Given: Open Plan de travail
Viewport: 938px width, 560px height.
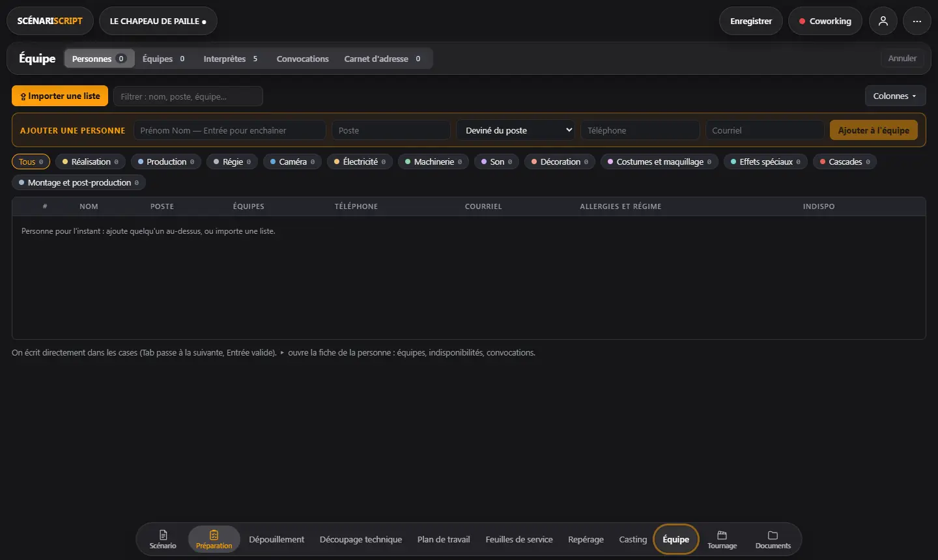Looking at the screenshot, I should [x=444, y=539].
